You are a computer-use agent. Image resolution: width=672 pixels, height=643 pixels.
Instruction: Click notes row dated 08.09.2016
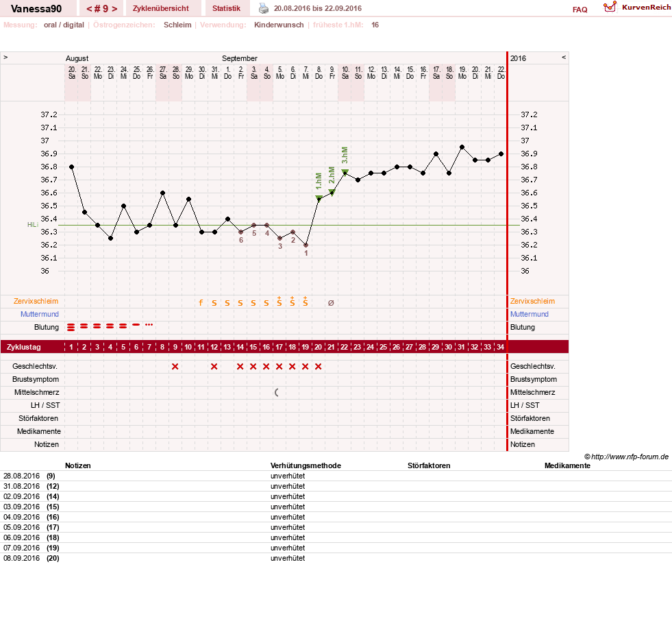click(x=336, y=558)
